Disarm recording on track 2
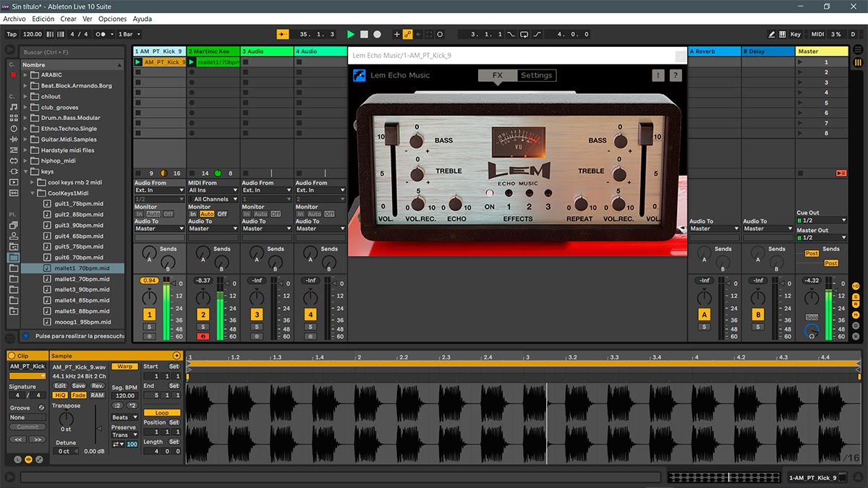The width and height of the screenshot is (868, 488). coord(203,336)
